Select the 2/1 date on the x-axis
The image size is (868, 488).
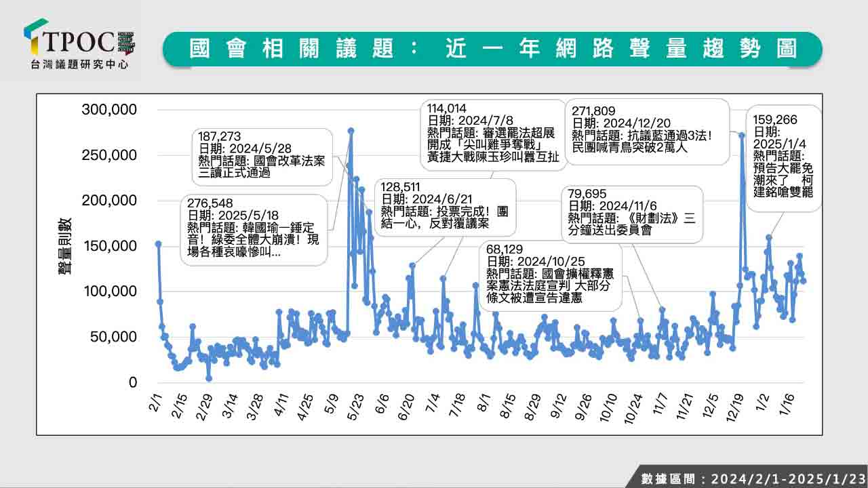pos(156,403)
